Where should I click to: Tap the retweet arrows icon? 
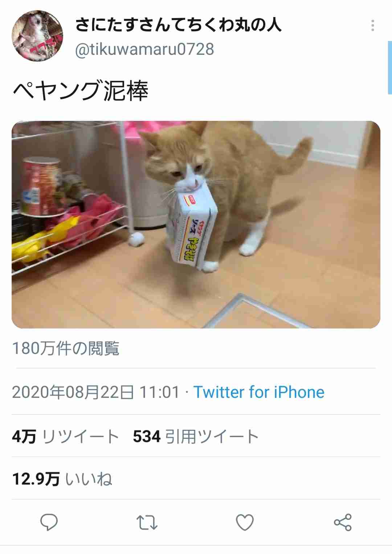(147, 523)
